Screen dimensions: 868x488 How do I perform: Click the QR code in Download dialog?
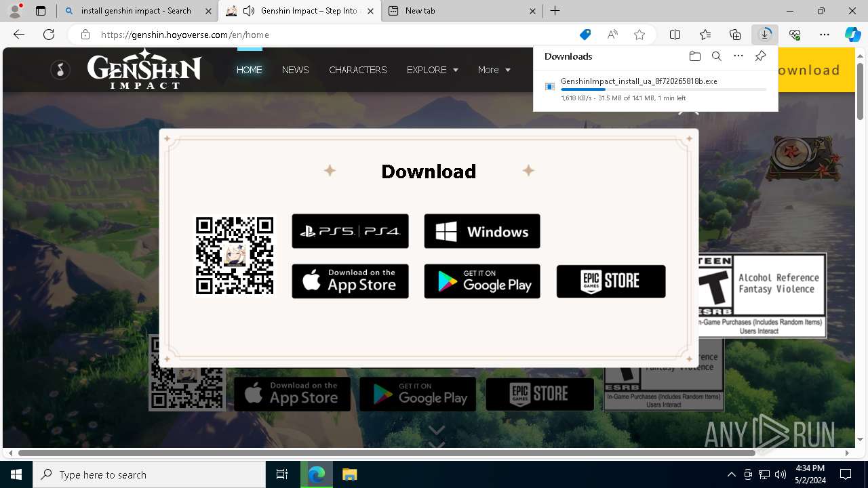234,256
